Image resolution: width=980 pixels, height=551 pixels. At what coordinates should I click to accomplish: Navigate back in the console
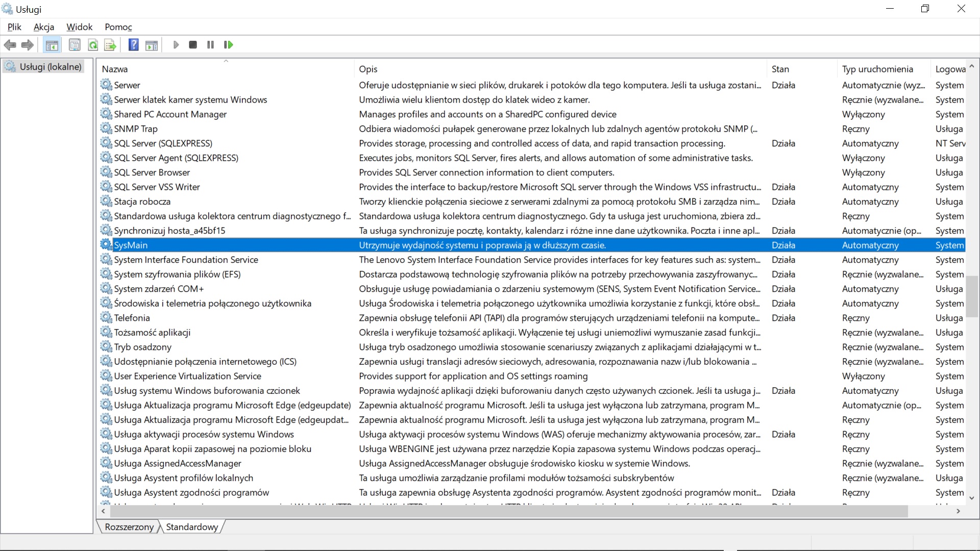(10, 45)
